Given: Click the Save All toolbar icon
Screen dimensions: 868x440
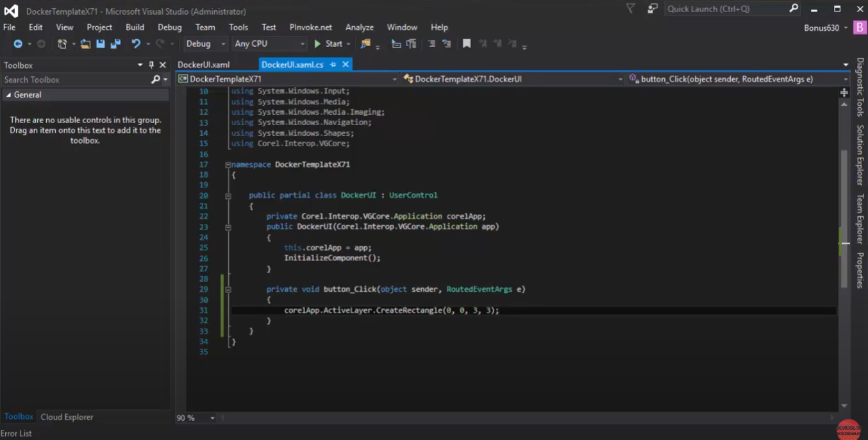Looking at the screenshot, I should coord(115,44).
